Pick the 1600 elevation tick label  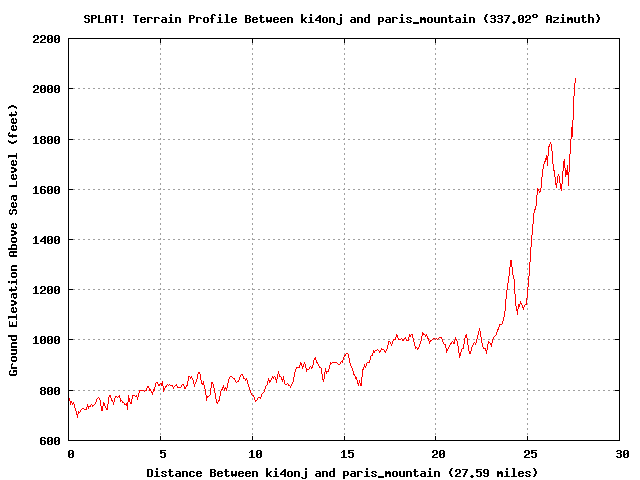tap(46, 189)
